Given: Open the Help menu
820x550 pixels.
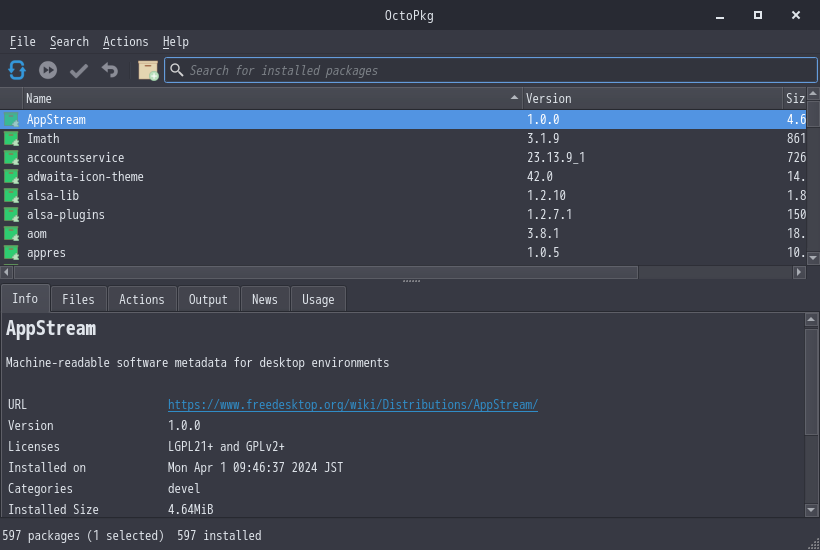Looking at the screenshot, I should pyautogui.click(x=175, y=42).
